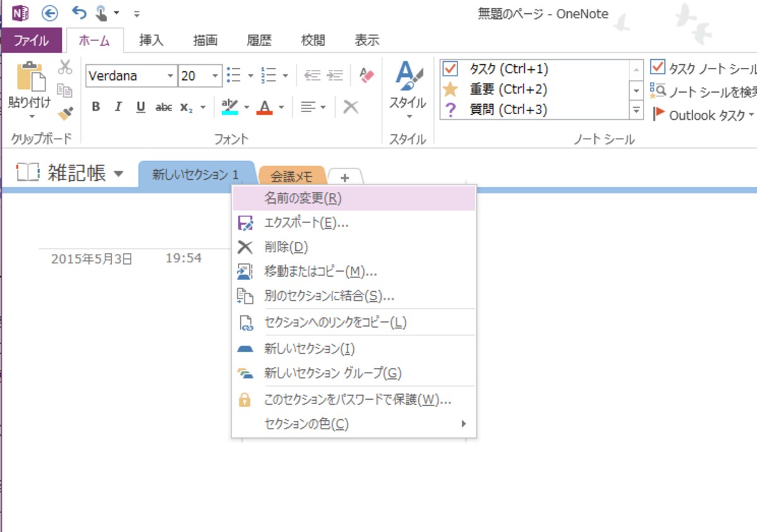This screenshot has height=532, width=757.
Task: Apply subscript formatting
Action: (186, 107)
